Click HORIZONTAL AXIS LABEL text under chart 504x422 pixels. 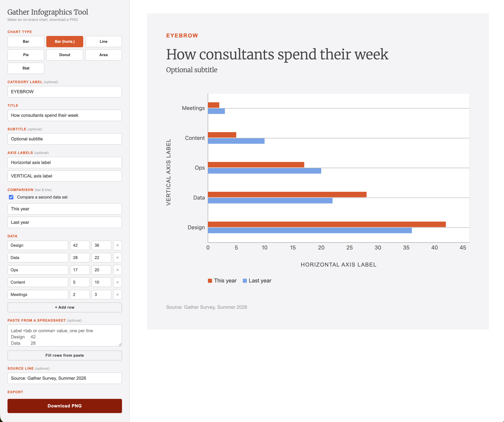[339, 265]
